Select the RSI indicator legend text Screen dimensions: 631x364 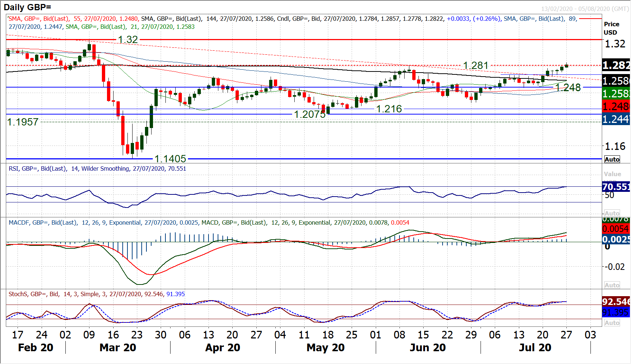coord(97,169)
